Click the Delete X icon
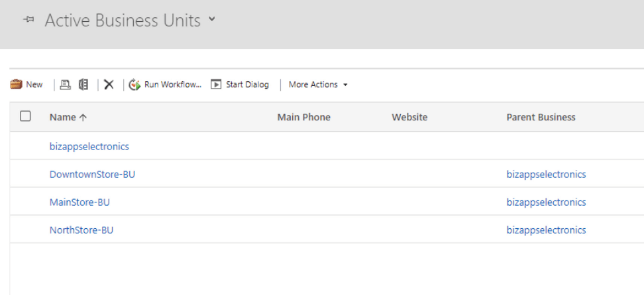644x295 pixels. coord(109,85)
